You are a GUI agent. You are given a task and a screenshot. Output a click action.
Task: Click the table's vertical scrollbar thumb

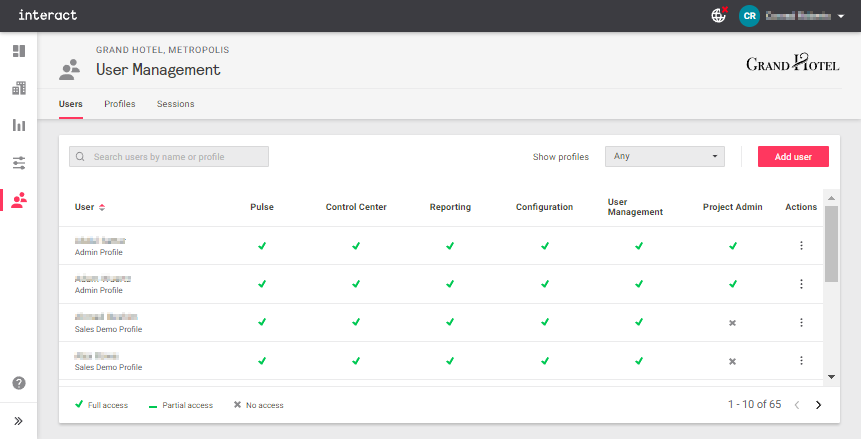coord(830,244)
